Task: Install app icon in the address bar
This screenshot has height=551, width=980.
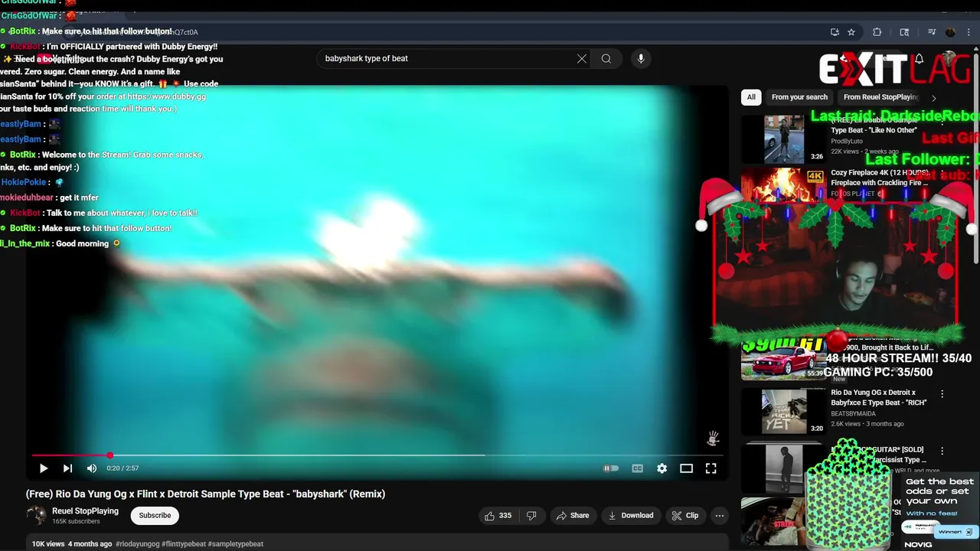Action: 835,32
